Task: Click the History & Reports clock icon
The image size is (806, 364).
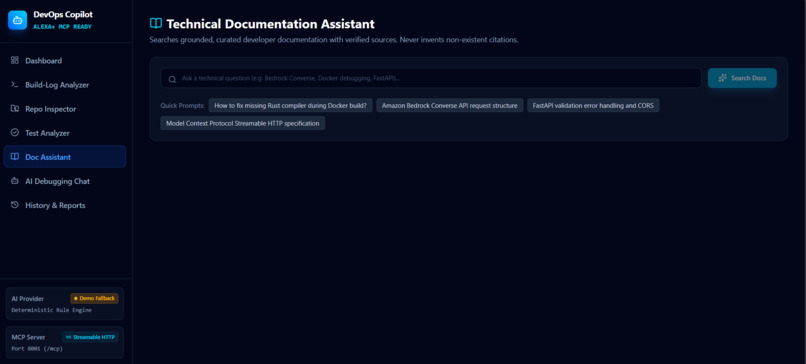Action: (x=15, y=205)
